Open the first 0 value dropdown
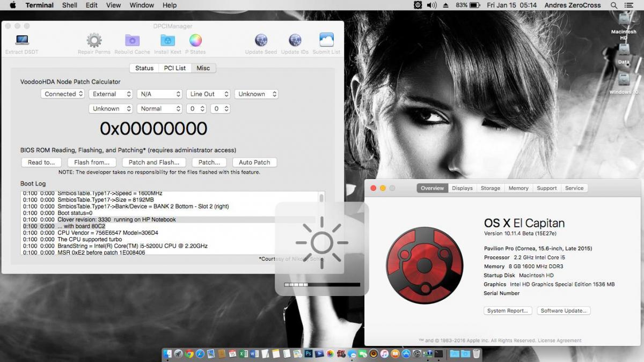The width and height of the screenshot is (644, 362). (196, 108)
